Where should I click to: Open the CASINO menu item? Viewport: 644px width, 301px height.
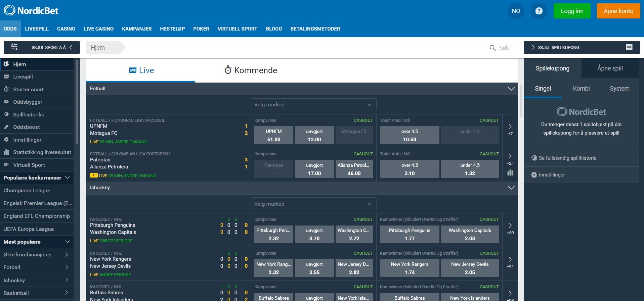[66, 29]
